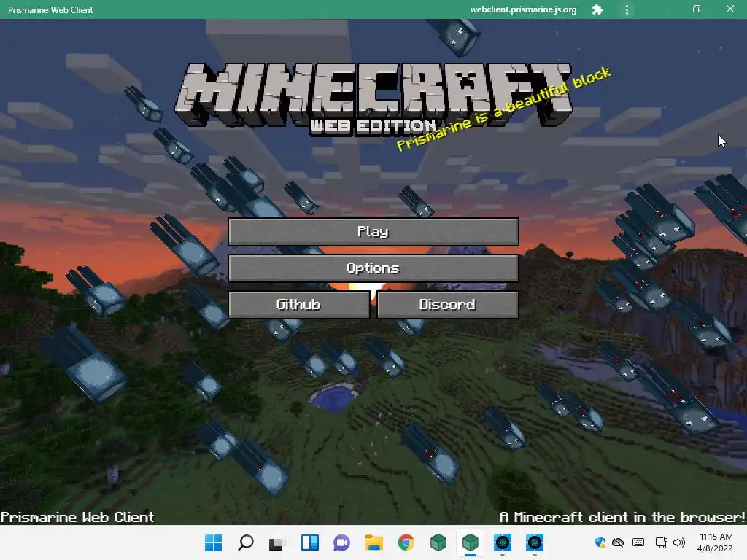Open the Widgets panel on the taskbar
The height and width of the screenshot is (560, 747).
coord(309,542)
